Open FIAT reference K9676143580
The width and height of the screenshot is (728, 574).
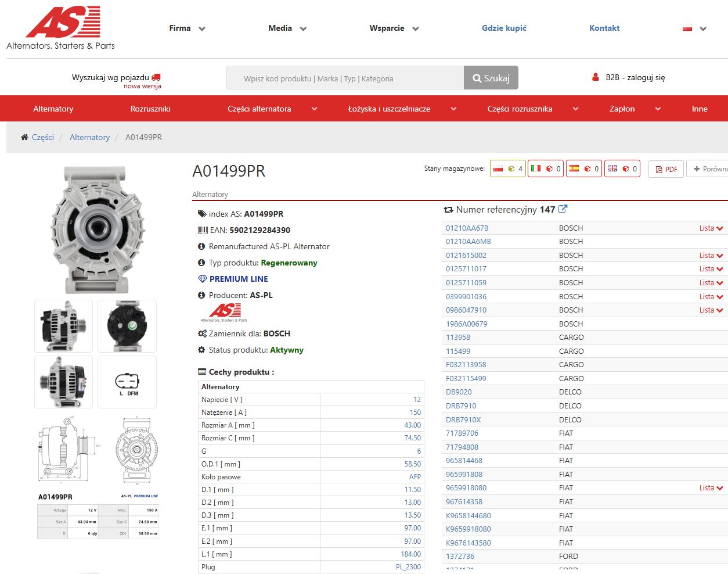(468, 543)
